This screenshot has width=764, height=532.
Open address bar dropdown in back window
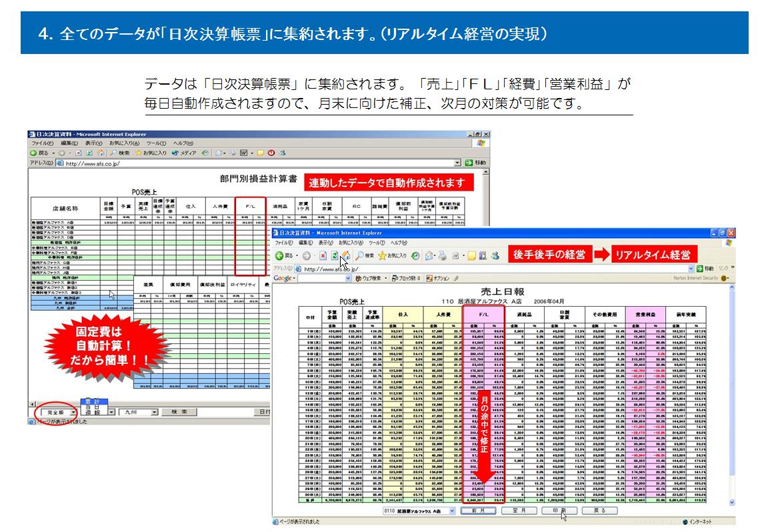point(457,163)
